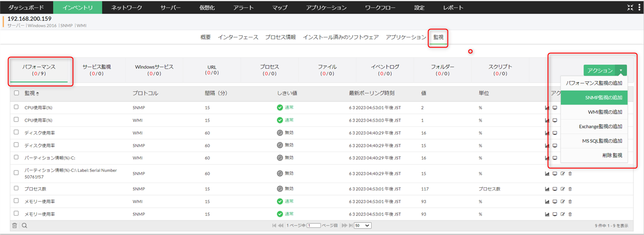This screenshot has width=644, height=235.
Task: Switch to the Windowsサービス tab
Action: point(154,70)
